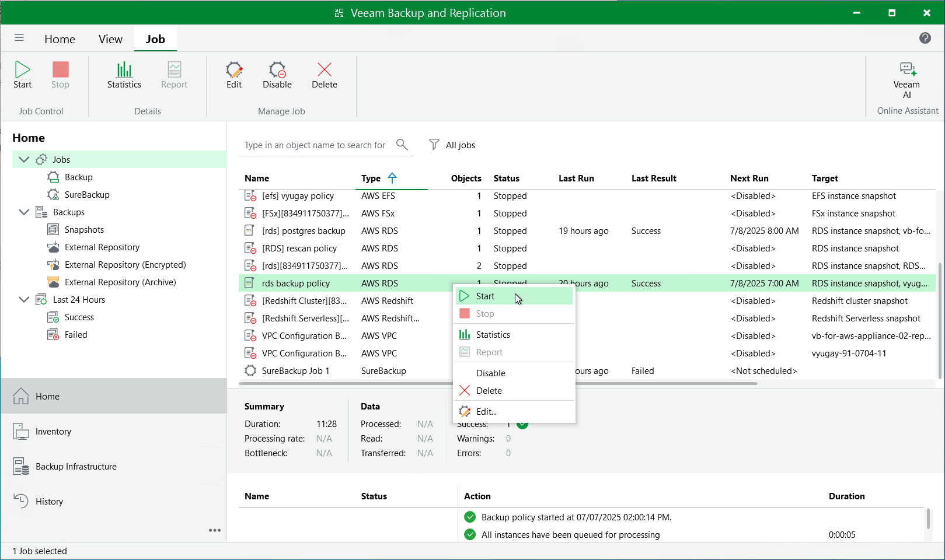Click the ellipsis button below the sidebar
Viewport: 945px width, 560px height.
214,530
